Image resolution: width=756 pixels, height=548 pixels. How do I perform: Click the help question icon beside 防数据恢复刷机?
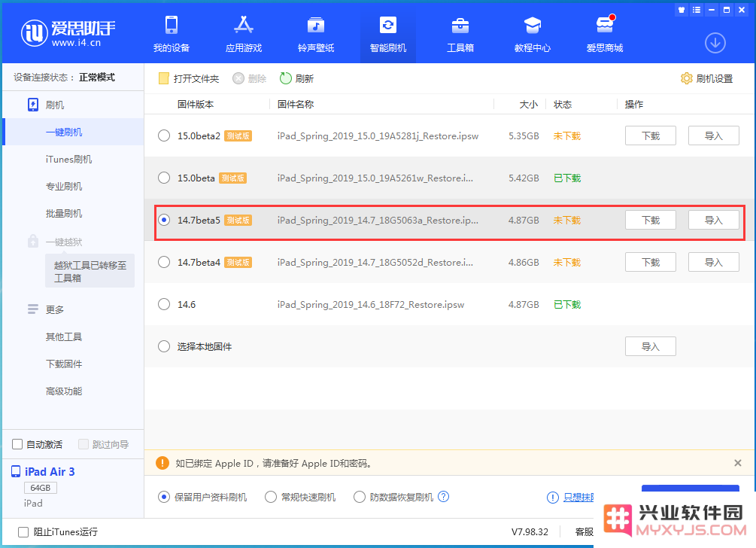[443, 496]
